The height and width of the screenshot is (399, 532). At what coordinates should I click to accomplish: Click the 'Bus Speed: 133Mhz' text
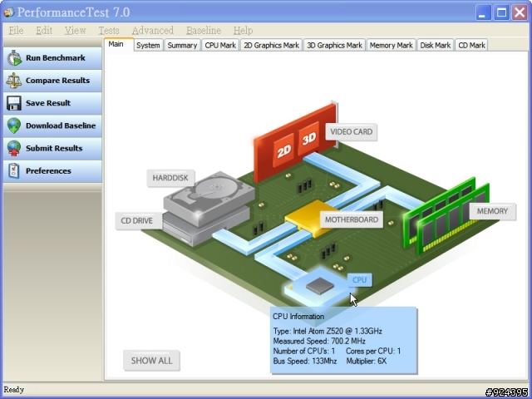click(x=305, y=361)
